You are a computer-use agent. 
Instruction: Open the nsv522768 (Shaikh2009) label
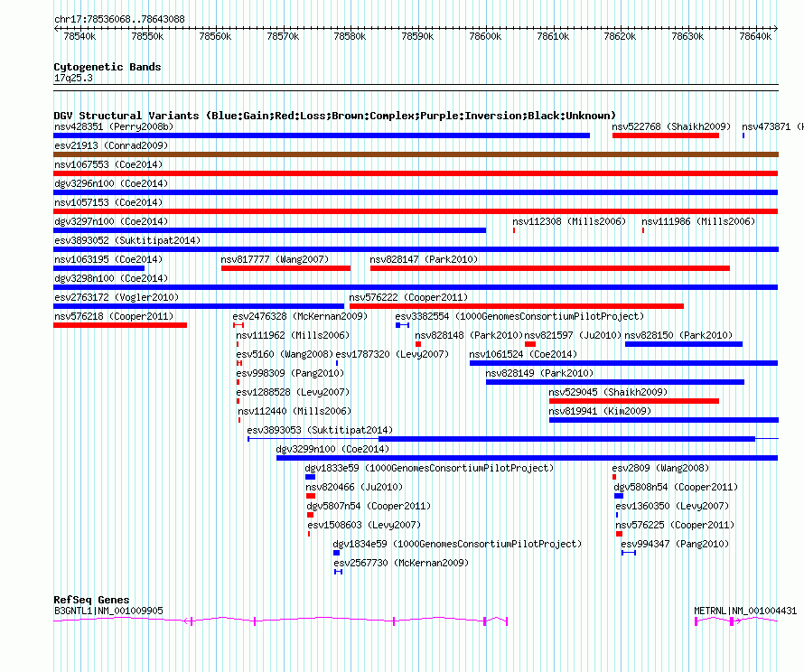coord(671,126)
